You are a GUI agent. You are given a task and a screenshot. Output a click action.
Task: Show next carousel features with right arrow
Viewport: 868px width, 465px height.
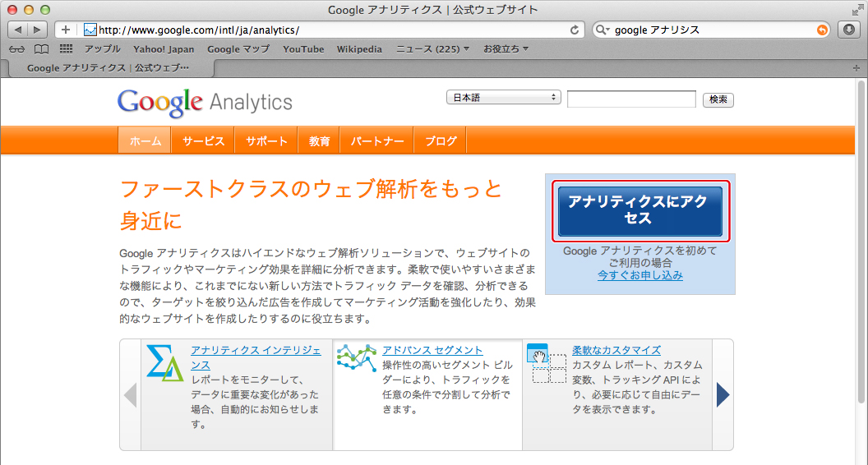point(723,394)
